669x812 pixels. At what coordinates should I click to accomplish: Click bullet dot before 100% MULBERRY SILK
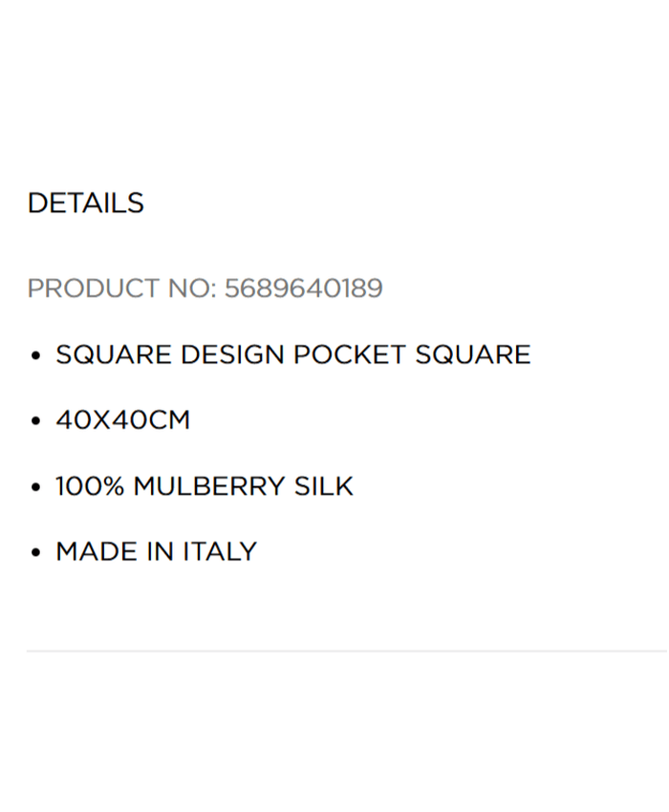pos(35,487)
